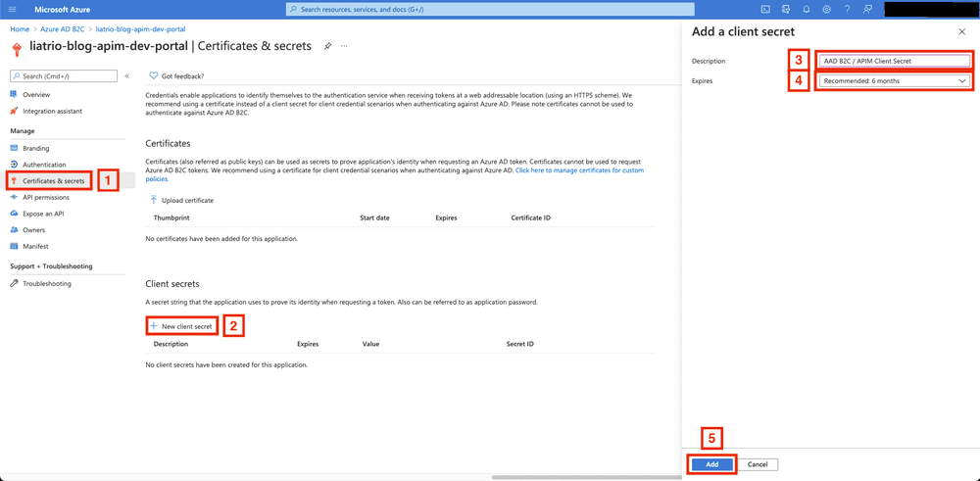980x481 pixels.
Task: Click the Got feedback heart icon
Action: click(x=153, y=76)
